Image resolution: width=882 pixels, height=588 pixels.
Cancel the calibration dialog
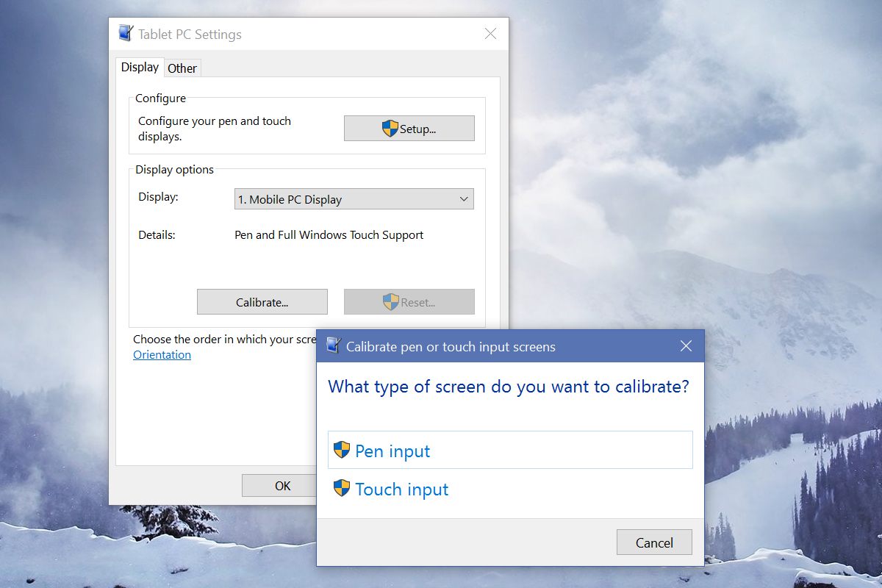pos(654,542)
